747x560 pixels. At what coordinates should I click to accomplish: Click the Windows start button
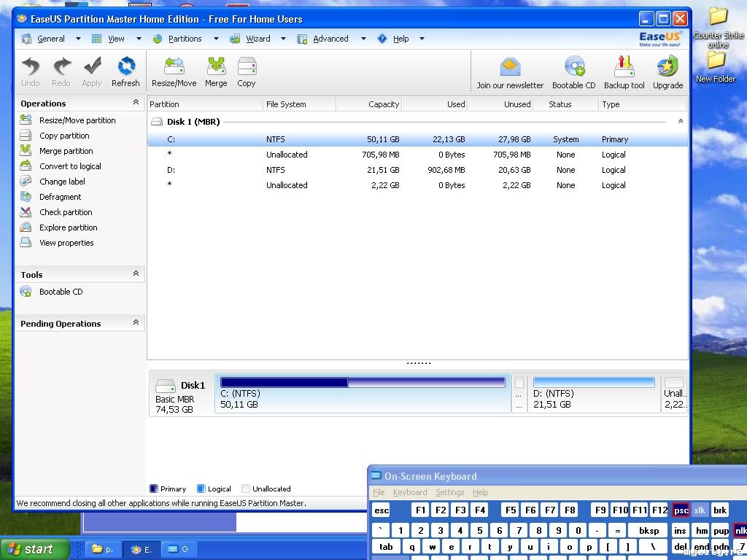click(34, 549)
